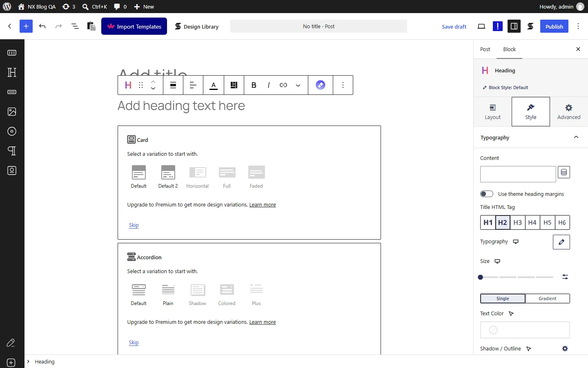
Task: Open the Design Library
Action: tap(197, 27)
